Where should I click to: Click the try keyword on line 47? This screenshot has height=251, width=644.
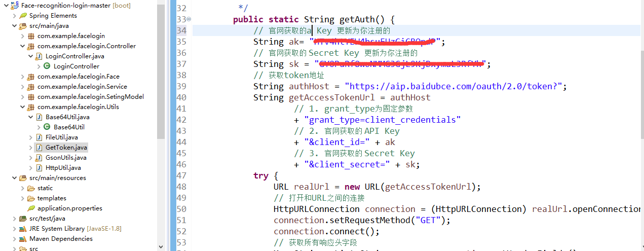[261, 175]
